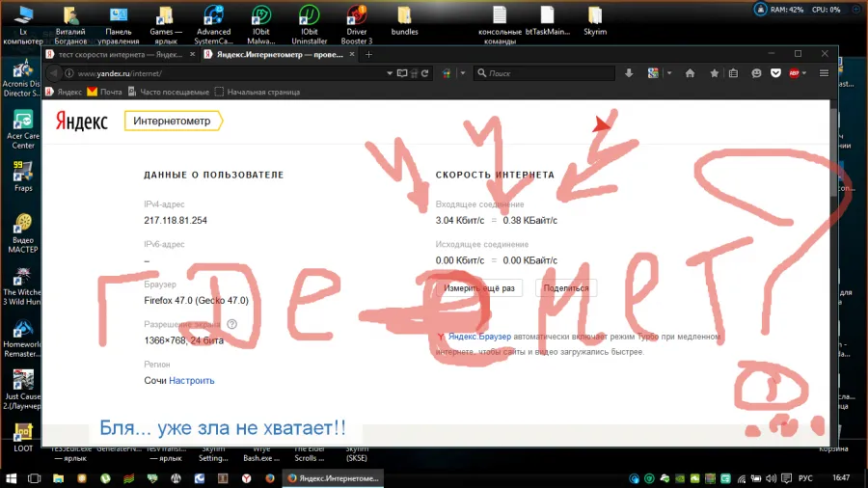Open the Pocket icon in toolbar
The width and height of the screenshot is (868, 488).
pyautogui.click(x=775, y=73)
